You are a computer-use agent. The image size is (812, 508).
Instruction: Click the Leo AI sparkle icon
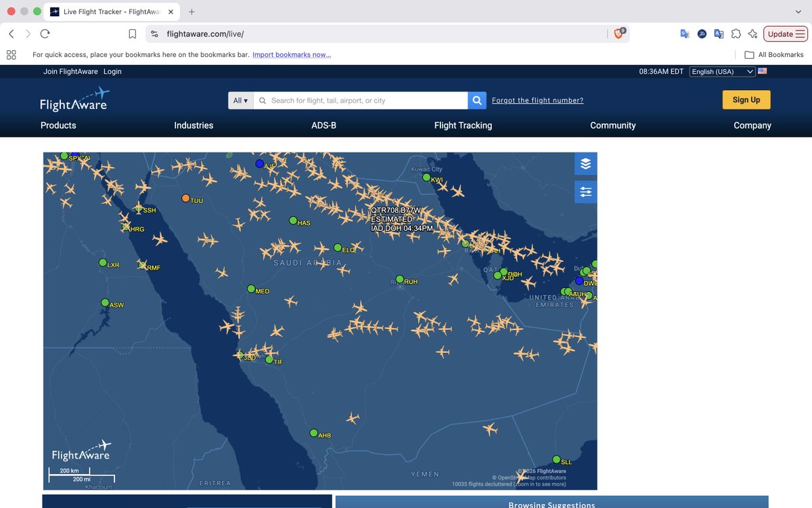point(752,34)
